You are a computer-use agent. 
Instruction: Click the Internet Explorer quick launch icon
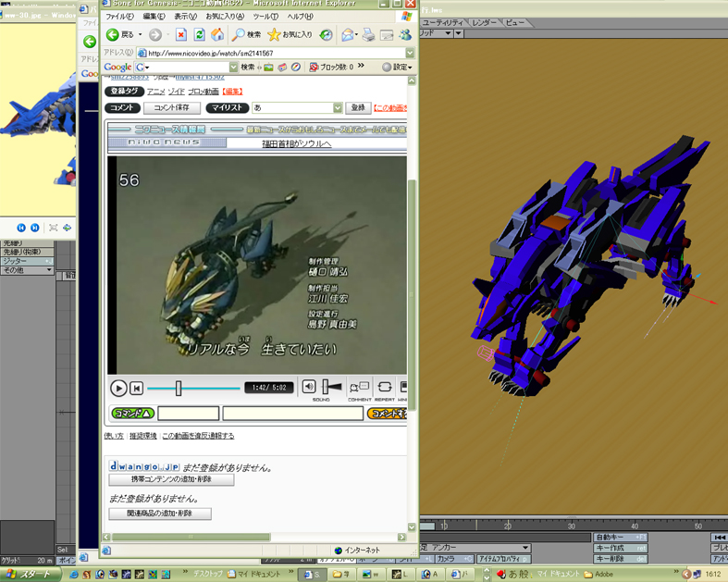[x=73, y=575]
